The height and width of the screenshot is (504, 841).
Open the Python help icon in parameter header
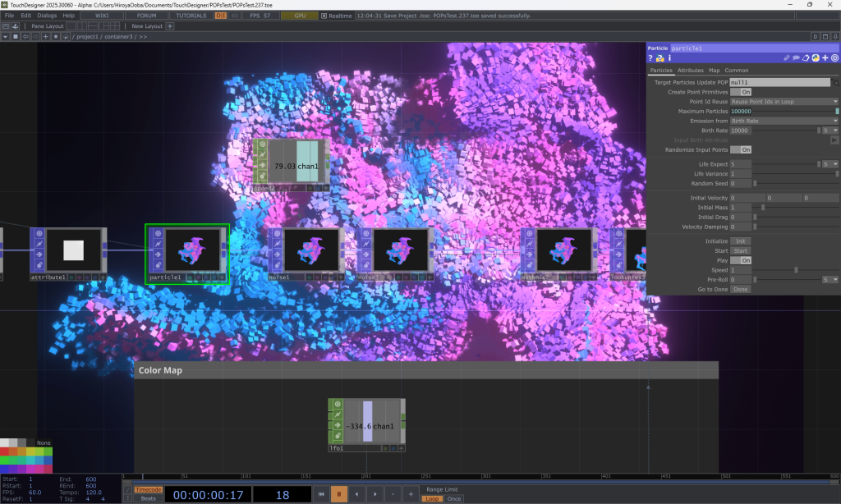point(659,58)
